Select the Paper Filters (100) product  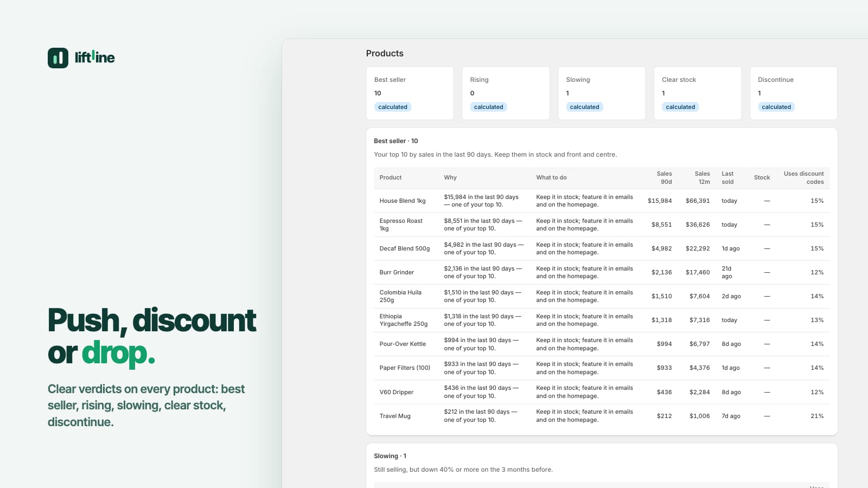point(405,368)
